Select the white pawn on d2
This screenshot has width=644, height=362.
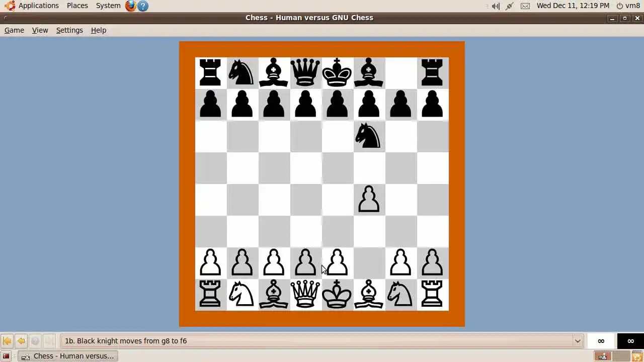click(x=305, y=263)
